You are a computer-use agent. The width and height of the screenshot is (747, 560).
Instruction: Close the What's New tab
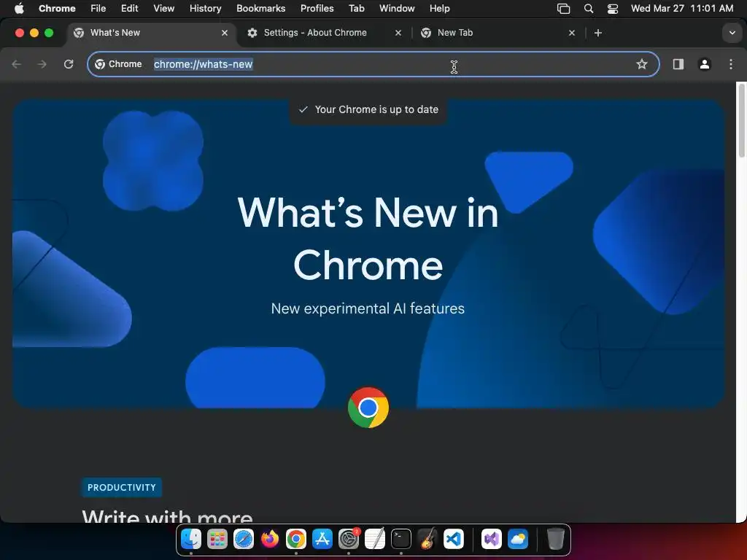[225, 33]
